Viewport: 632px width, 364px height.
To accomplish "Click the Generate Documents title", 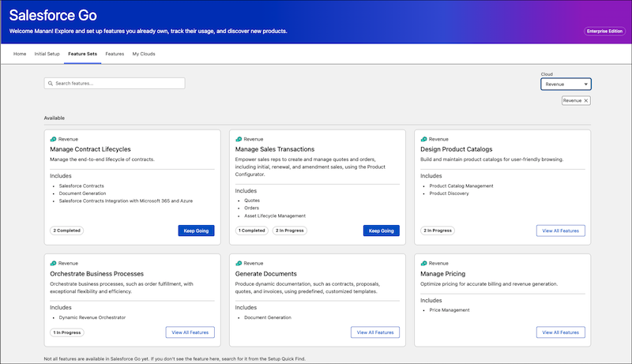I will 266,274.
